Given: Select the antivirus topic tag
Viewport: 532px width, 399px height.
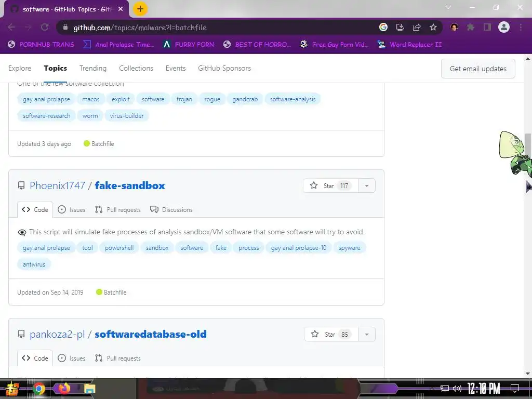Looking at the screenshot, I should tap(34, 264).
